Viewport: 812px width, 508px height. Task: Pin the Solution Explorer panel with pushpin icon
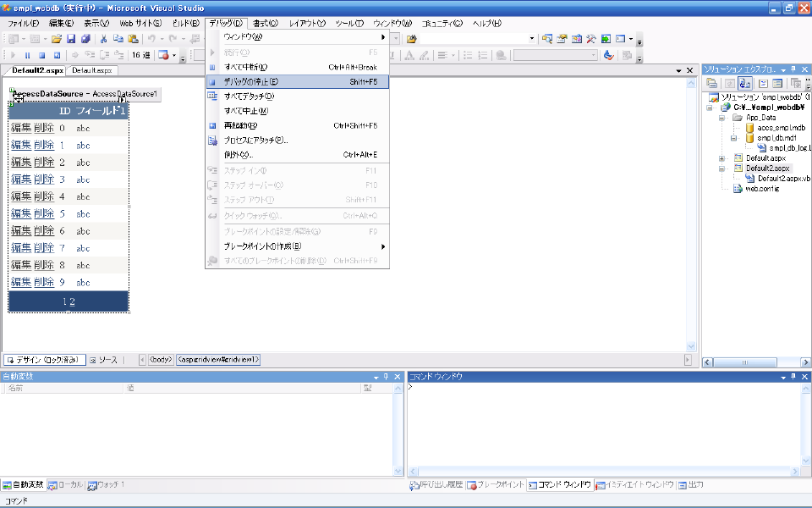click(793, 69)
